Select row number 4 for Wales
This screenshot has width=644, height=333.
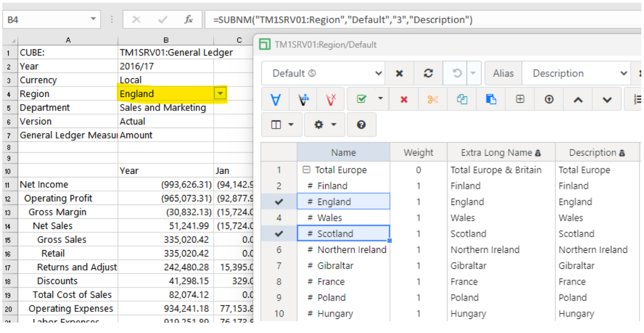279,218
